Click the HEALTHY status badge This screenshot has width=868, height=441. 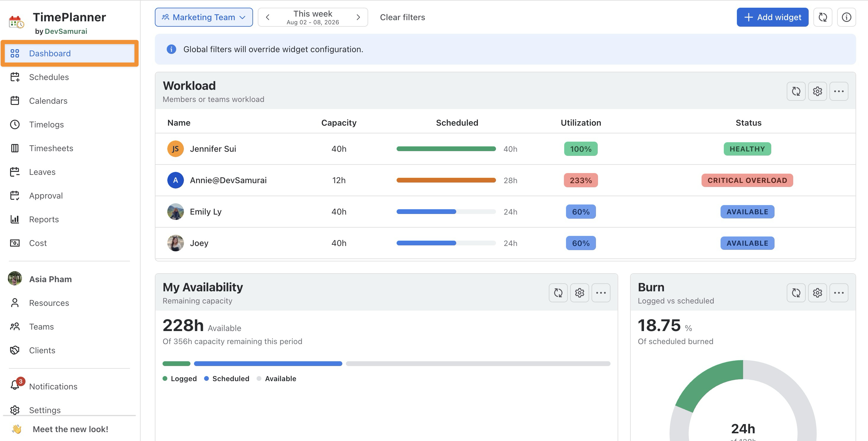click(747, 149)
